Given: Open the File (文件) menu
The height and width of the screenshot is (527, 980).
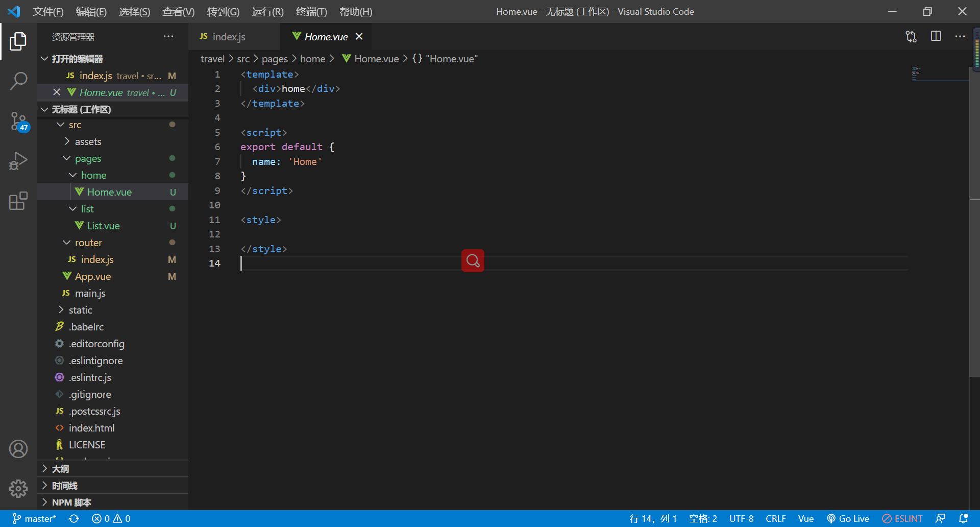Looking at the screenshot, I should click(48, 11).
